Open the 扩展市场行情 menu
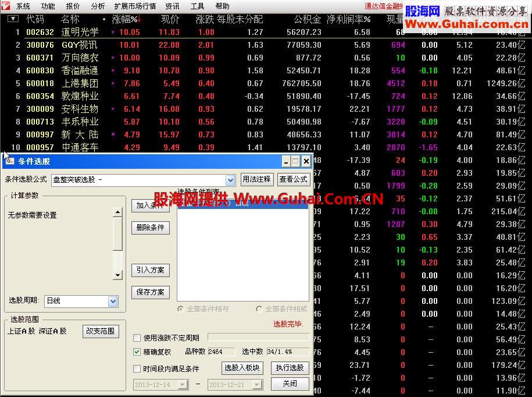The width and height of the screenshot is (532, 397). [x=135, y=6]
